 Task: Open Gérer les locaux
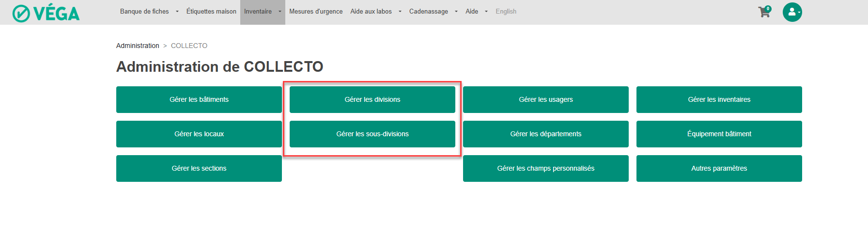pos(199,134)
